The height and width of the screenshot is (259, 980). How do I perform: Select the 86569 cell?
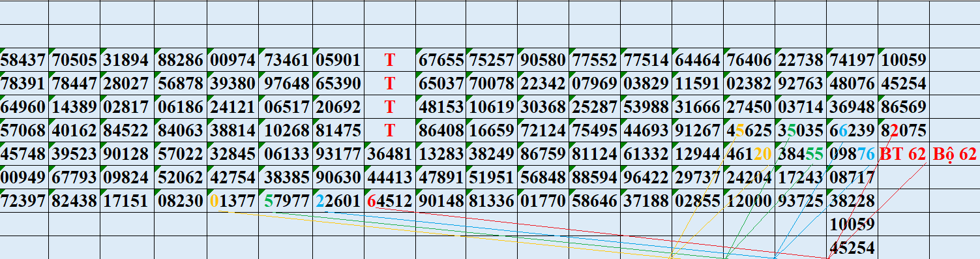click(904, 107)
